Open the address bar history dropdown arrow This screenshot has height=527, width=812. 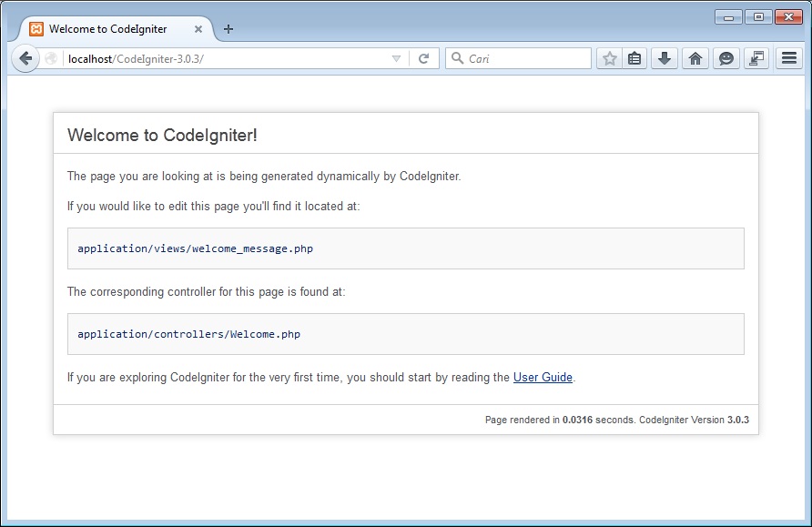tap(395, 58)
